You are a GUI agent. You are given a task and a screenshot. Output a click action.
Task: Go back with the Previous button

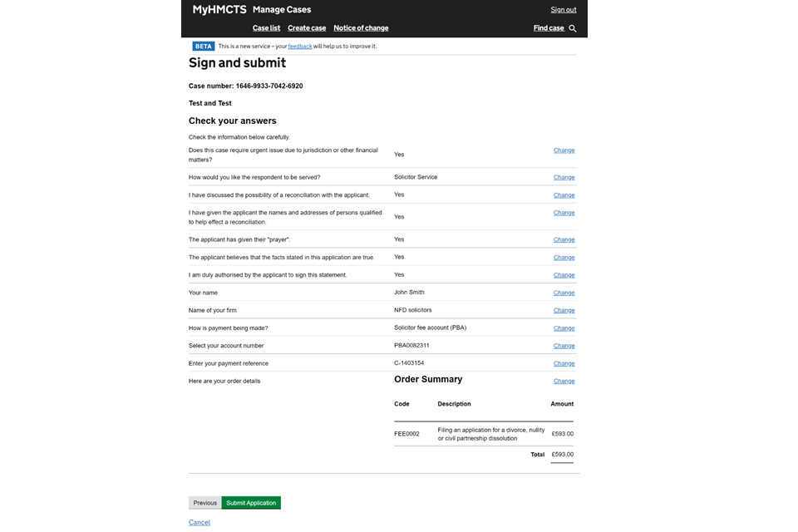click(204, 503)
